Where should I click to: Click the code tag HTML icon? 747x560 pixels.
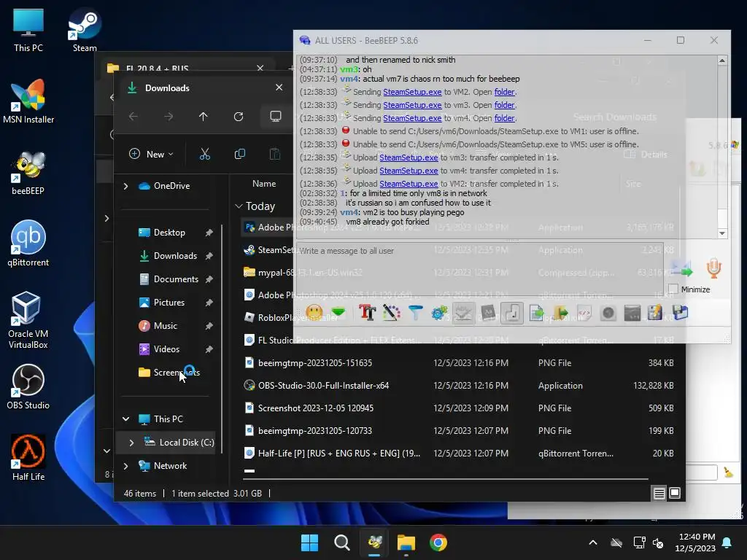point(584,313)
